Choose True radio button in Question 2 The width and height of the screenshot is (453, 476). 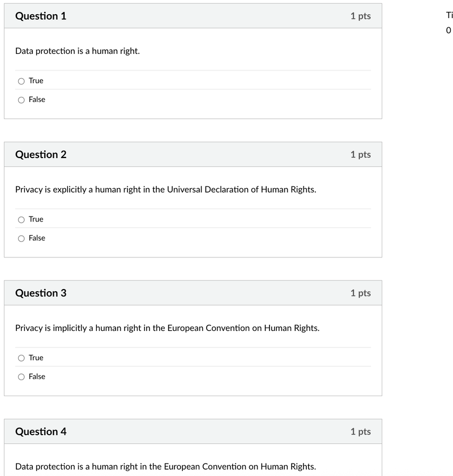coord(22,219)
